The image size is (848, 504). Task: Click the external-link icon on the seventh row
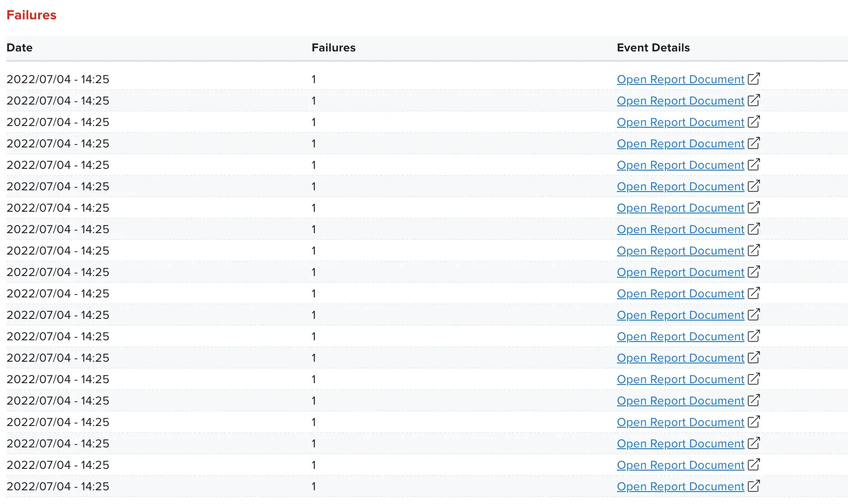754,207
